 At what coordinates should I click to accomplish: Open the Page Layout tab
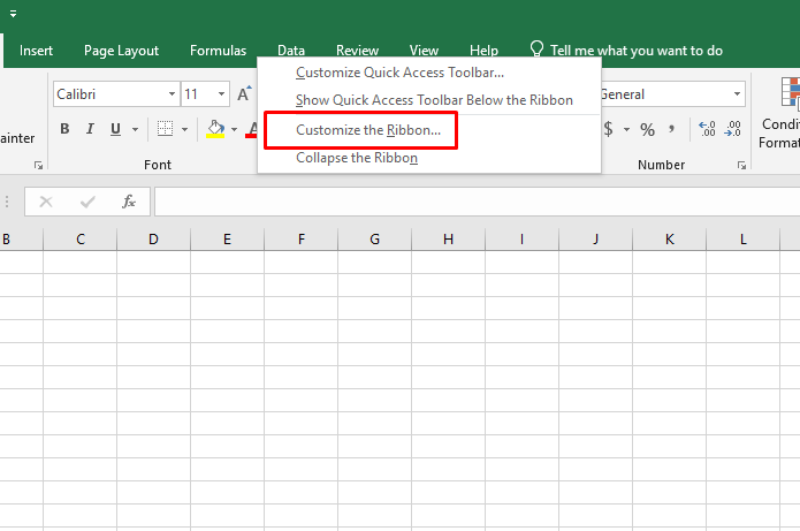121,50
